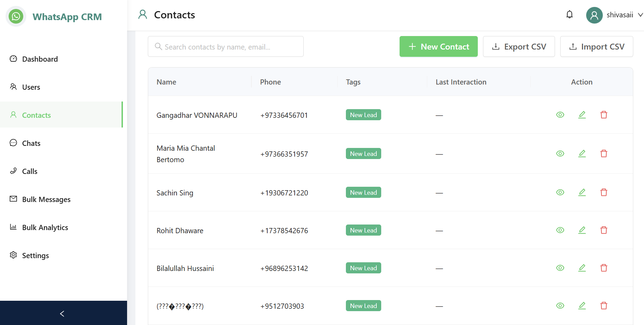Edit Maria Mia Chantal Bertomo's contact
This screenshot has height=325, width=644.
(582, 153)
